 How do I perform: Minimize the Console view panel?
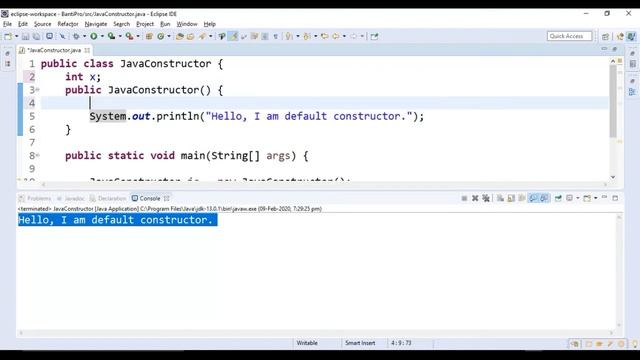604,198
